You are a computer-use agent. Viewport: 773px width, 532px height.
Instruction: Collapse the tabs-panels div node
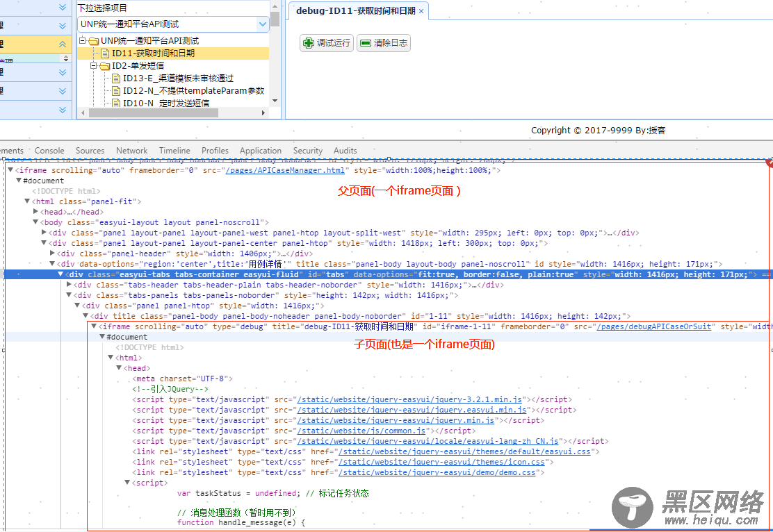[69, 294]
